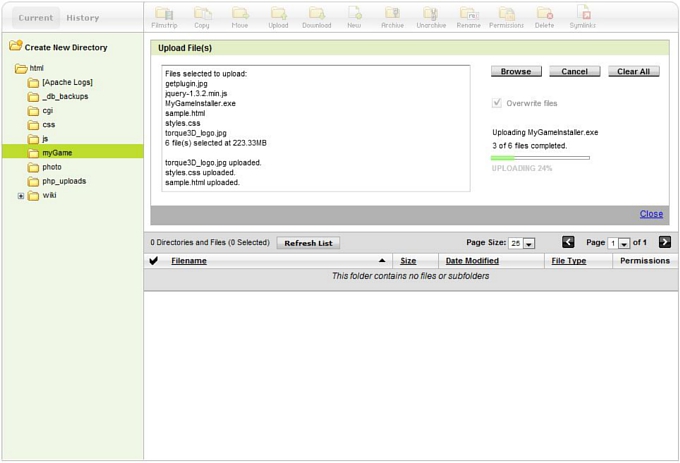
Task: Go to the next page arrow
Action: click(664, 242)
